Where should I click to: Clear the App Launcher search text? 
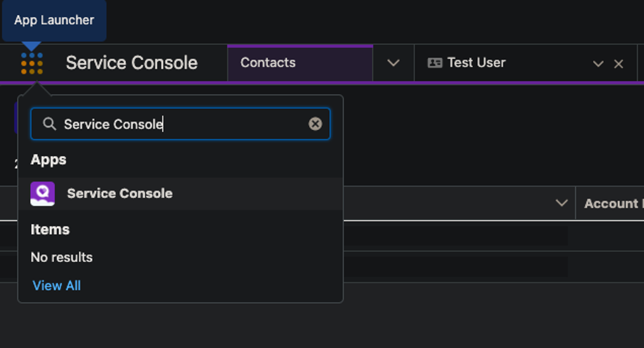tap(315, 124)
